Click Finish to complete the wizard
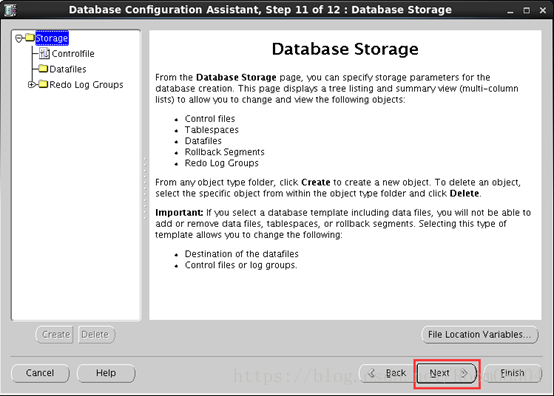Screen dimensions: 554x396 click(513, 373)
